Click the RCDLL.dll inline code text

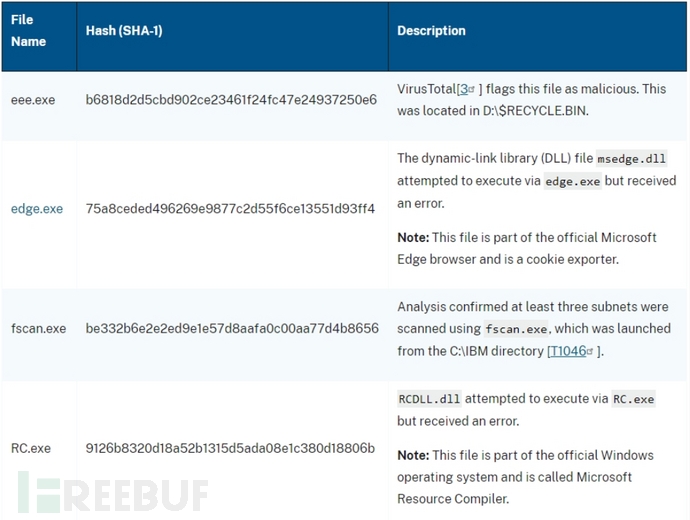point(429,399)
